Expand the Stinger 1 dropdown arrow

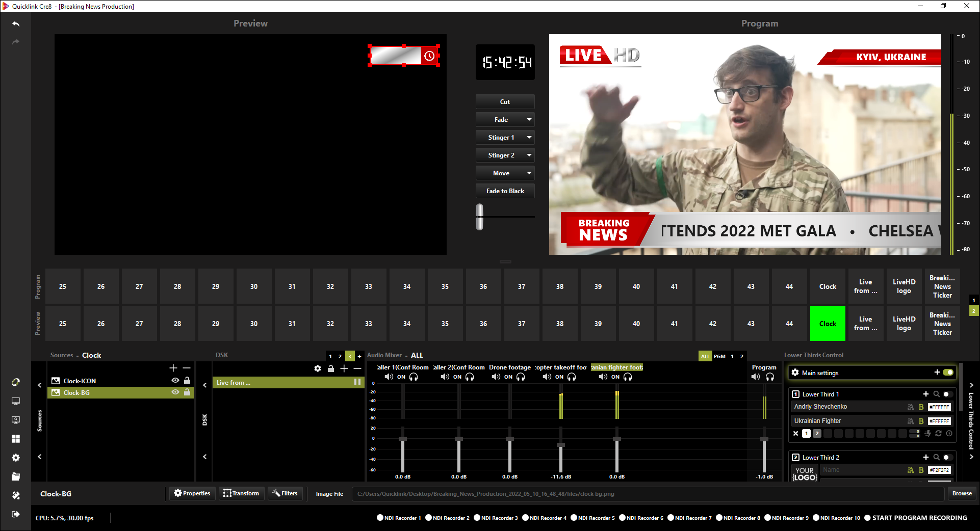point(529,138)
